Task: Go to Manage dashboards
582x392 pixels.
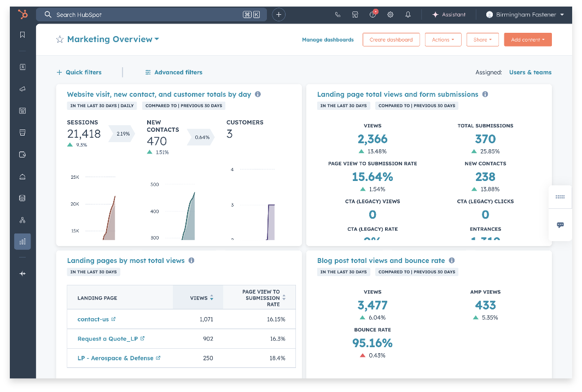Action: [x=328, y=39]
